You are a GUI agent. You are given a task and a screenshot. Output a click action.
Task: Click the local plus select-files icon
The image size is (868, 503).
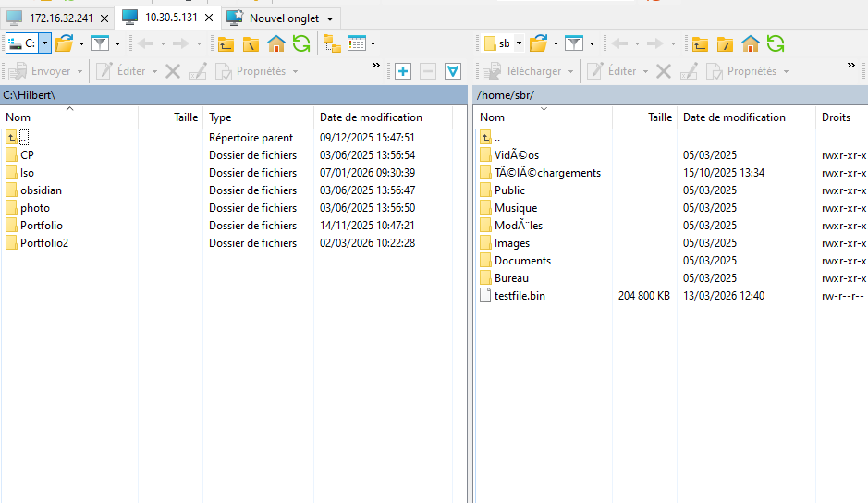pyautogui.click(x=403, y=71)
